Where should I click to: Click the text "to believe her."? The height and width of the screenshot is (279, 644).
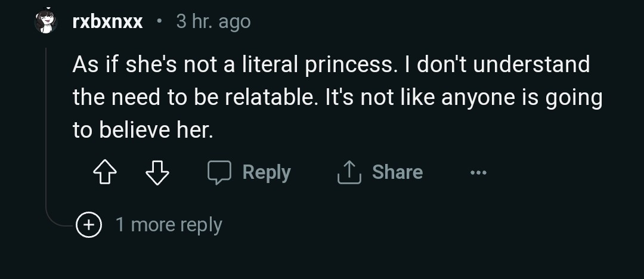[x=143, y=130]
